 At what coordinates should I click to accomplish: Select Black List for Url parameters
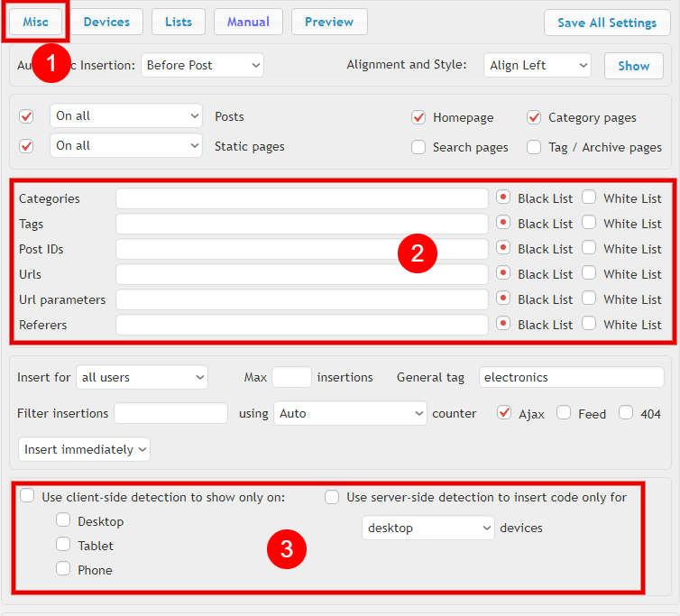coord(503,298)
